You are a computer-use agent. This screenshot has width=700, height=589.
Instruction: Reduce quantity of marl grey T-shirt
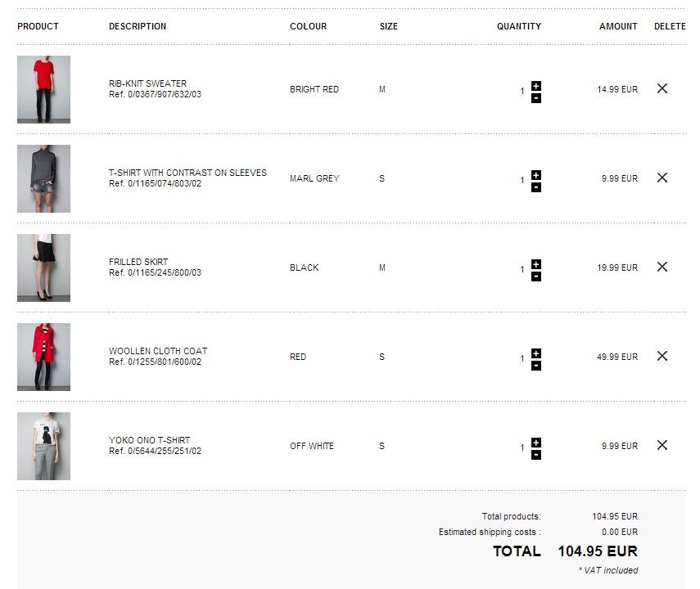point(536,187)
